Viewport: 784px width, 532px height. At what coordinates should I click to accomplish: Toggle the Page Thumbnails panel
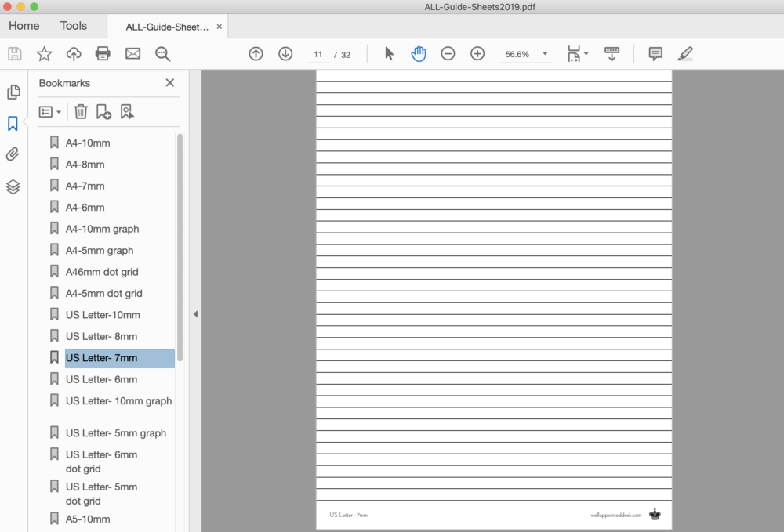tap(13, 92)
